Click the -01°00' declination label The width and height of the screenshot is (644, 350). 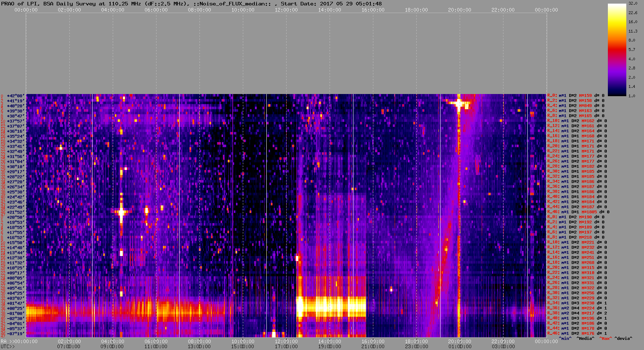pos(15,313)
